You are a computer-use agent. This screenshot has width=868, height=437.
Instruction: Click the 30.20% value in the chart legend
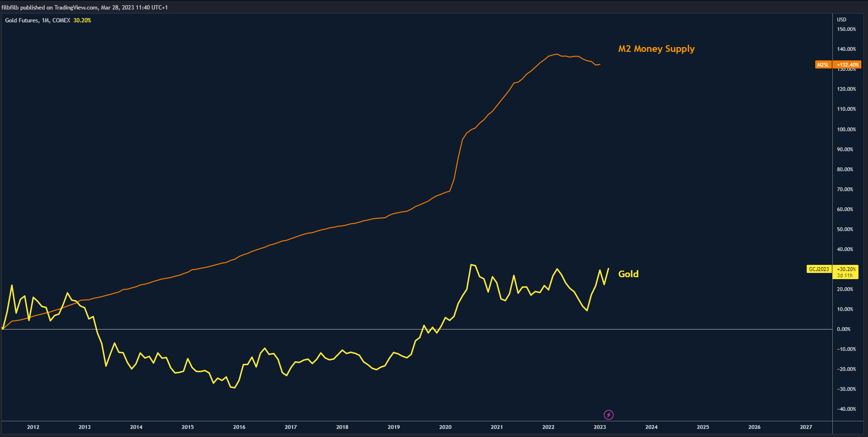[82, 20]
